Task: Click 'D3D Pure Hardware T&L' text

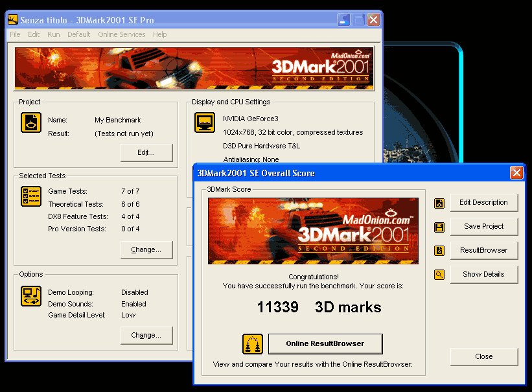Action: click(x=262, y=146)
